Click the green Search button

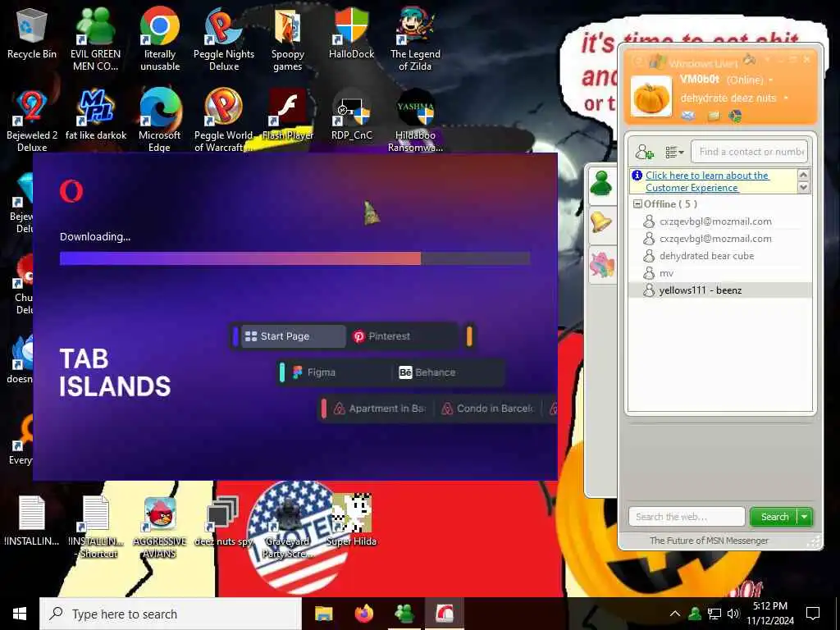[x=774, y=517]
